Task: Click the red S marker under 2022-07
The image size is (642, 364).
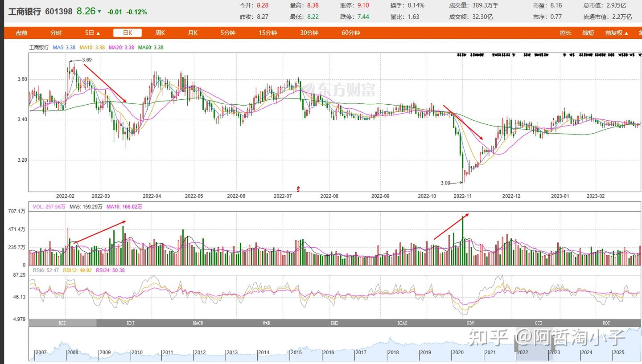Action: click(298, 189)
